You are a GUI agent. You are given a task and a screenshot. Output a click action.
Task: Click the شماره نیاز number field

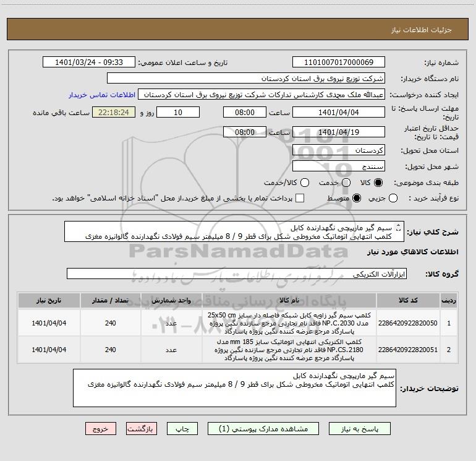tap(339, 62)
